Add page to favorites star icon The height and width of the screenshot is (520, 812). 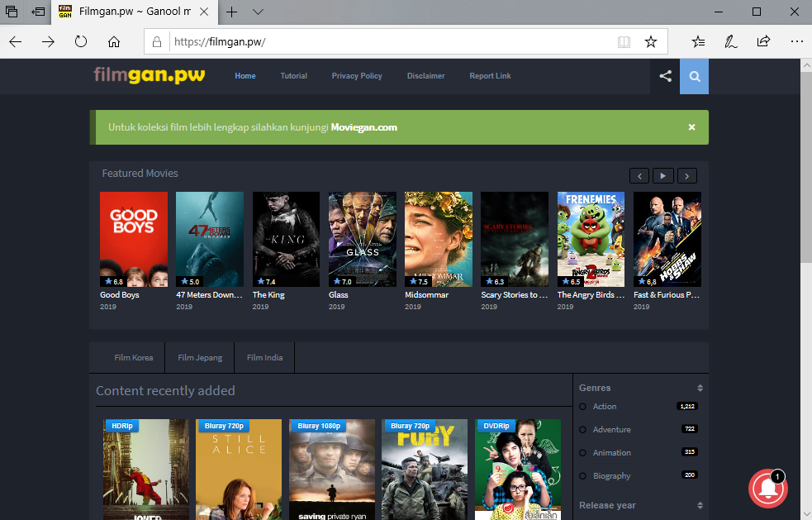click(x=651, y=42)
